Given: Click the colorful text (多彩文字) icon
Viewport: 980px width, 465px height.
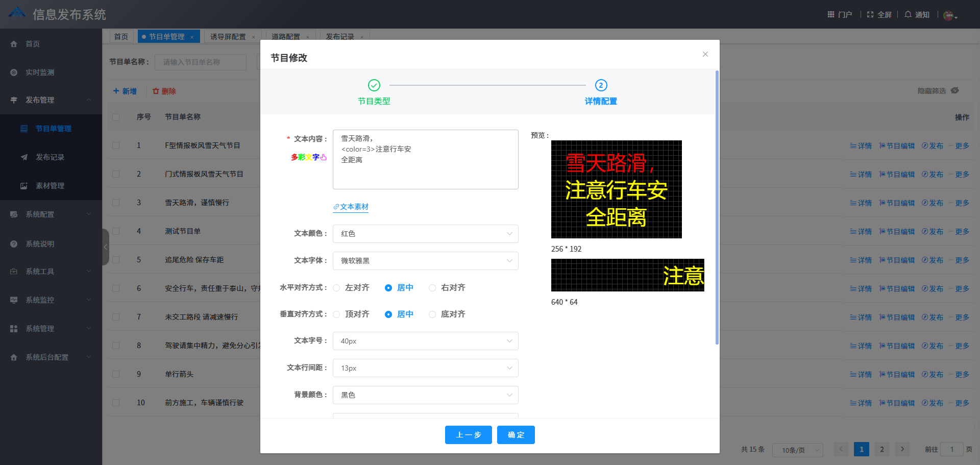Looking at the screenshot, I should [308, 157].
